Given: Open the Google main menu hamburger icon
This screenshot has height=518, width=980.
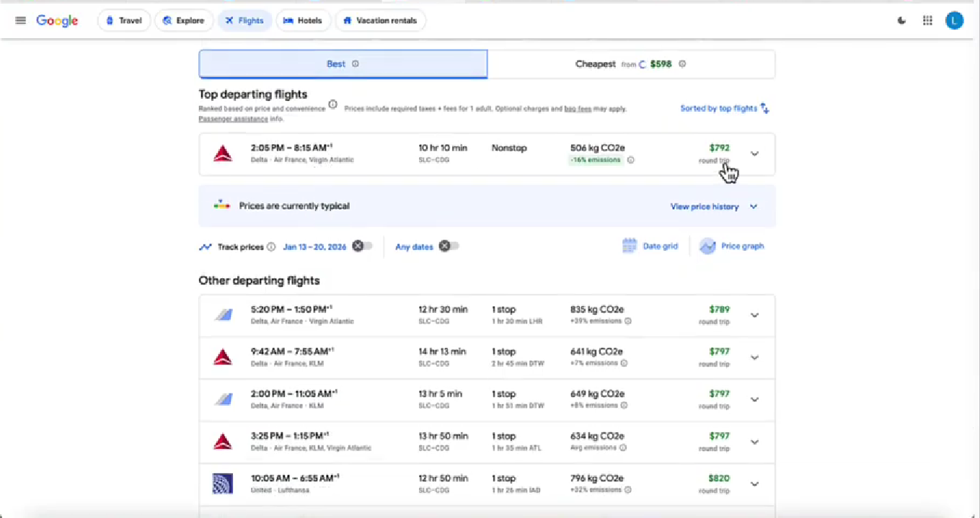Looking at the screenshot, I should pyautogui.click(x=20, y=20).
